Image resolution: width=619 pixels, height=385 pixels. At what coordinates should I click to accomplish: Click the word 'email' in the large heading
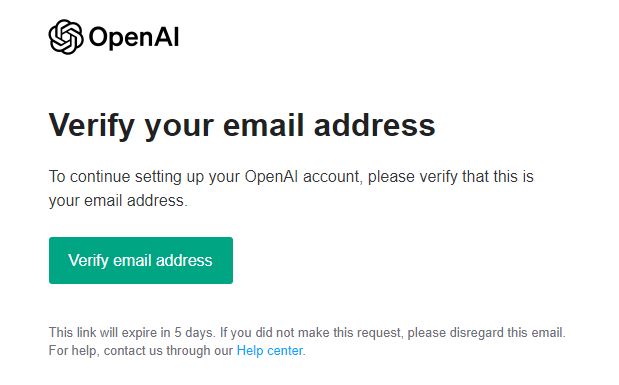coord(263,125)
